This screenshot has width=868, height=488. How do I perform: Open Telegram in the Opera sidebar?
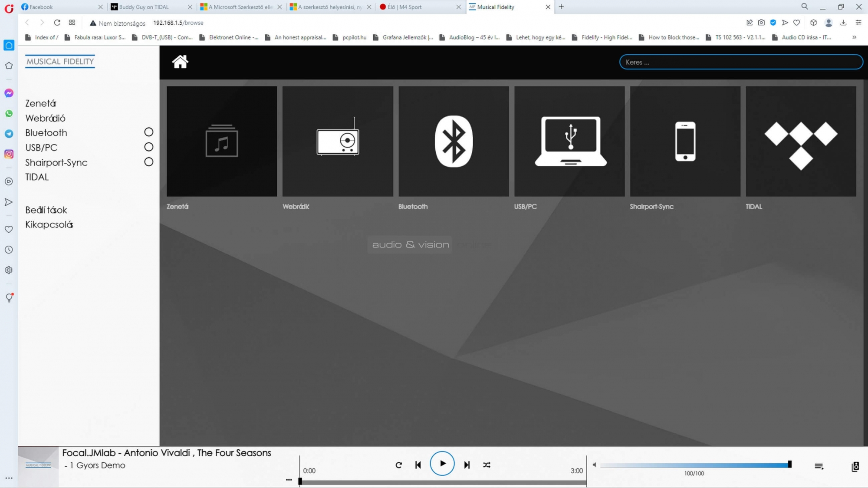click(x=9, y=134)
